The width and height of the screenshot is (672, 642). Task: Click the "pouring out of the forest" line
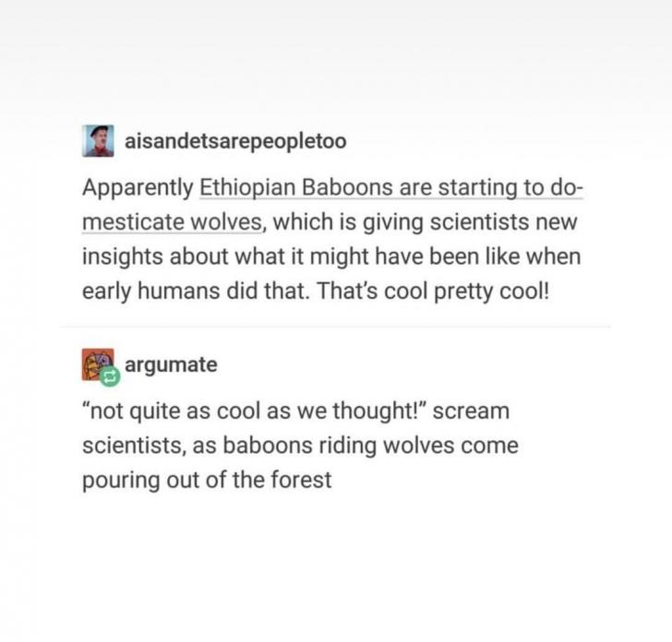coord(207,479)
